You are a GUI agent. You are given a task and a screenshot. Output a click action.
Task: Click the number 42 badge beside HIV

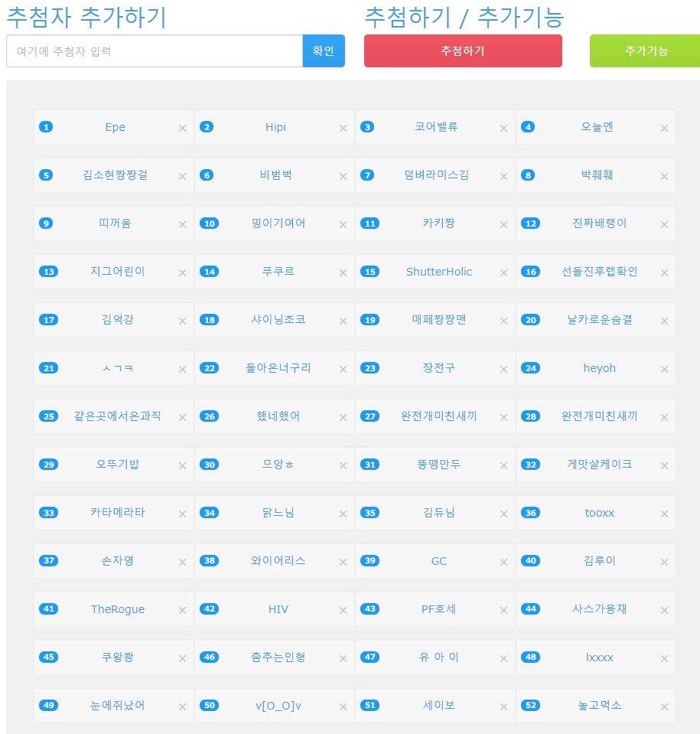pos(209,609)
